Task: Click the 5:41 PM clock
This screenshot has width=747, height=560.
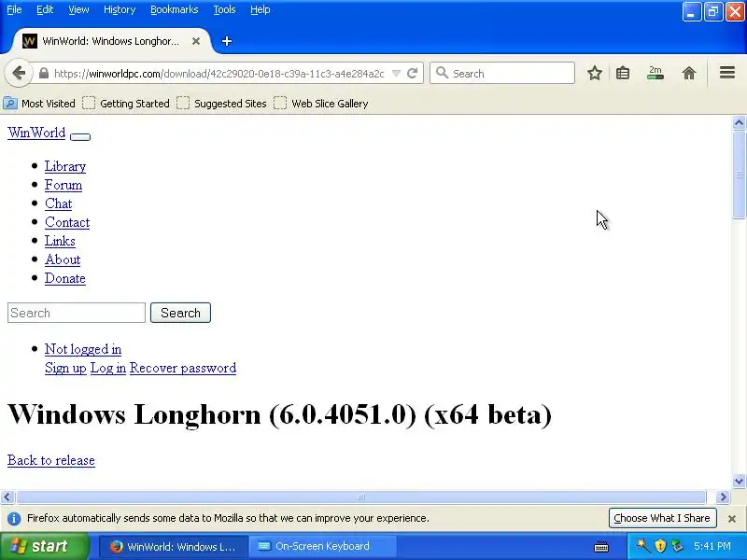Action: point(712,546)
